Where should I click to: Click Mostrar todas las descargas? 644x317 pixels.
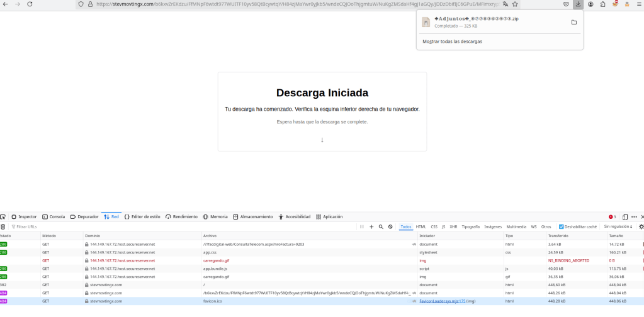pyautogui.click(x=452, y=42)
